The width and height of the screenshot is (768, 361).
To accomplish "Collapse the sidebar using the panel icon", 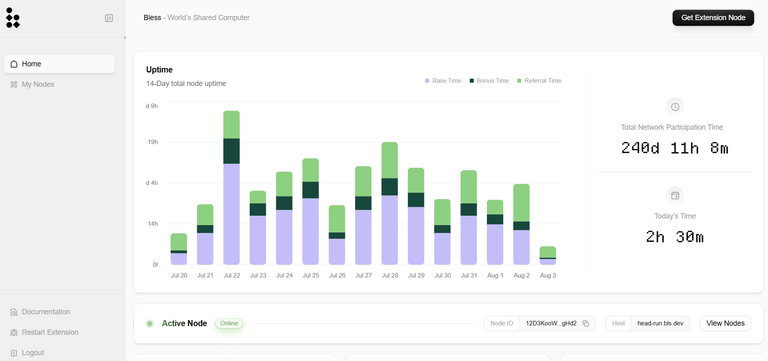I will [x=109, y=18].
